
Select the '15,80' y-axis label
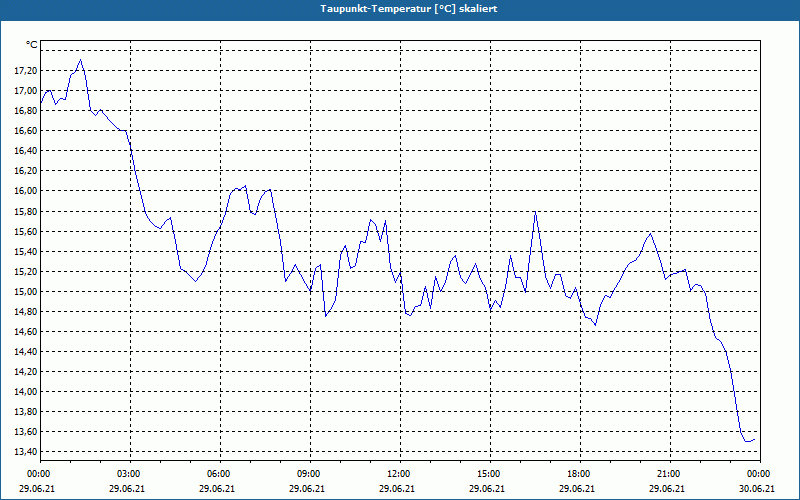26,211
